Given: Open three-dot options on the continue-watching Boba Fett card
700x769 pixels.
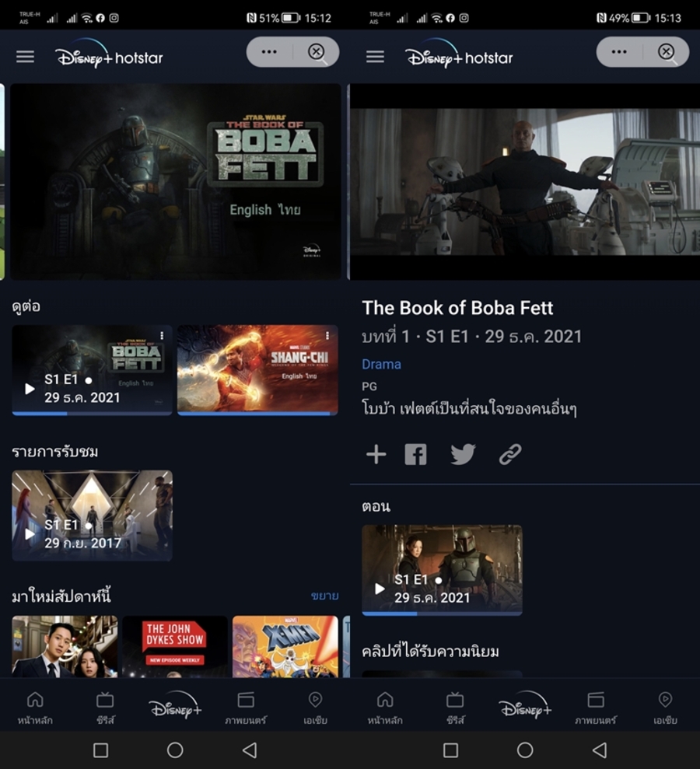Looking at the screenshot, I should 162,336.
